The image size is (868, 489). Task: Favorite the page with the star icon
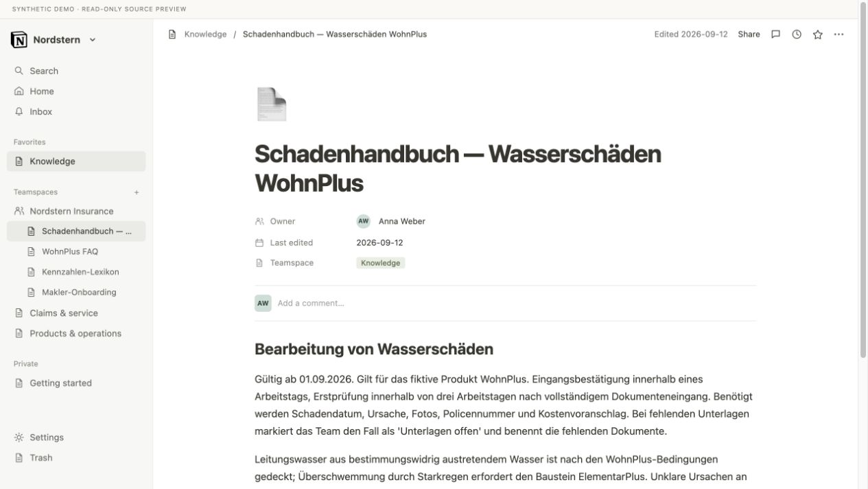coord(817,34)
